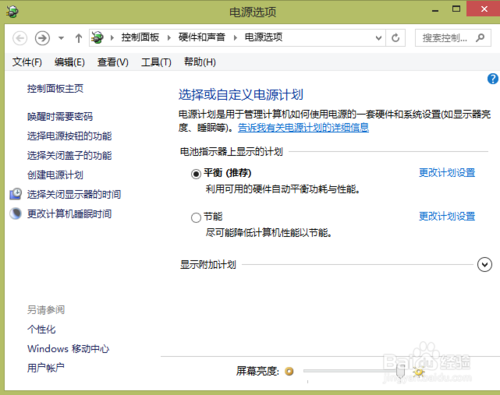
Task: Click the 电源选项 breadcrumb
Action: [263, 37]
